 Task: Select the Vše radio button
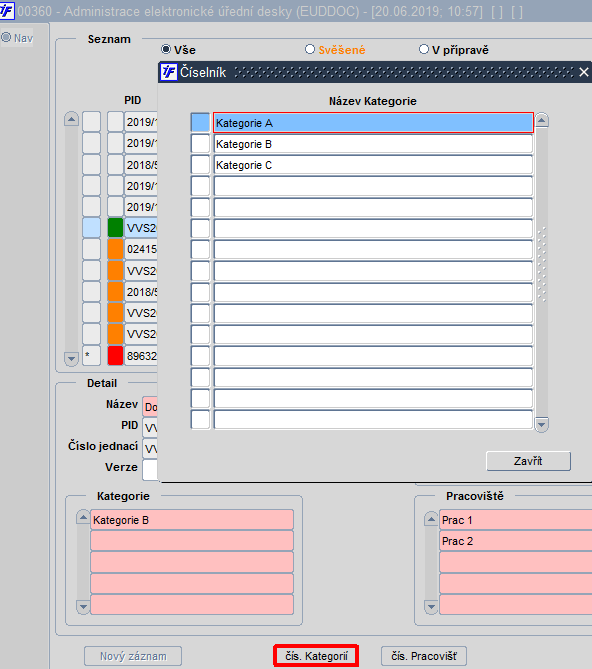pos(166,49)
